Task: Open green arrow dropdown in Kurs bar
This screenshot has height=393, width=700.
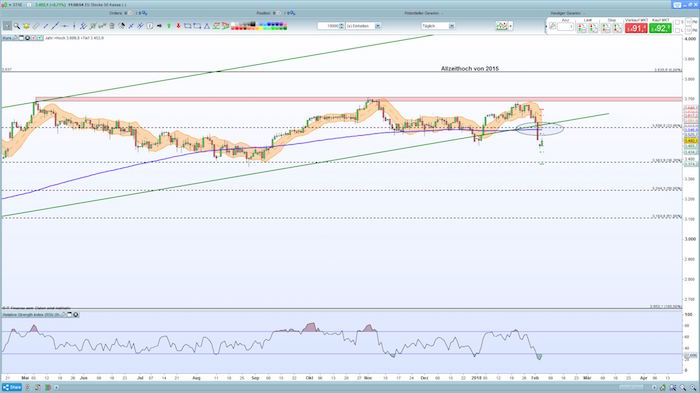Action: tap(40, 38)
